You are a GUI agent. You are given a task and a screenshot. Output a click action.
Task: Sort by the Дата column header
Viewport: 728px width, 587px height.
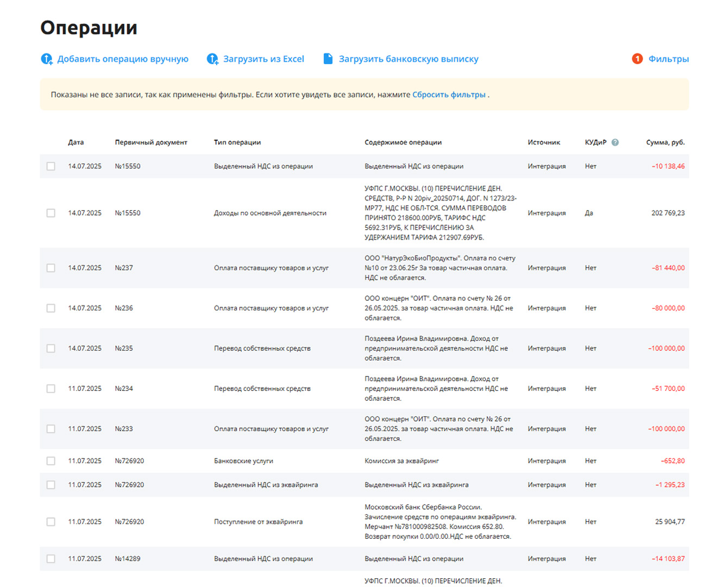pos(76,142)
